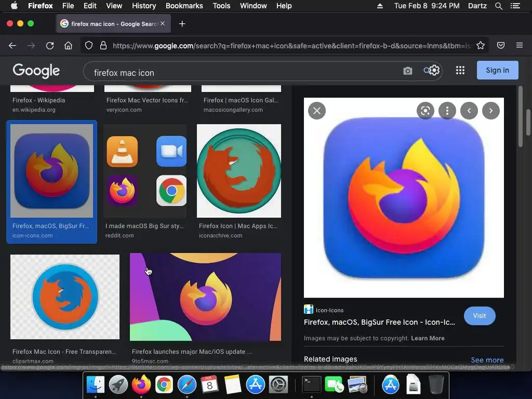This screenshot has height=399, width=532.
Task: Show the next image in preview
Action: coord(491,111)
